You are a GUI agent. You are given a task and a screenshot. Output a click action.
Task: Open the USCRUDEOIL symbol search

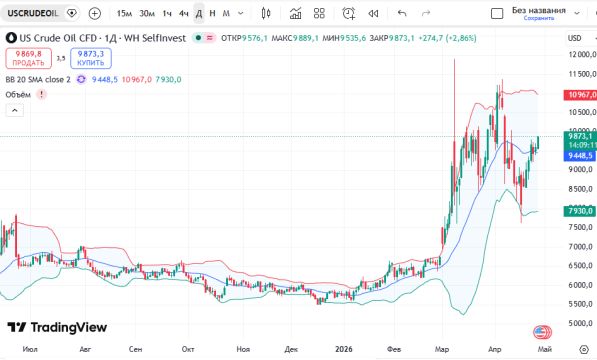point(33,13)
